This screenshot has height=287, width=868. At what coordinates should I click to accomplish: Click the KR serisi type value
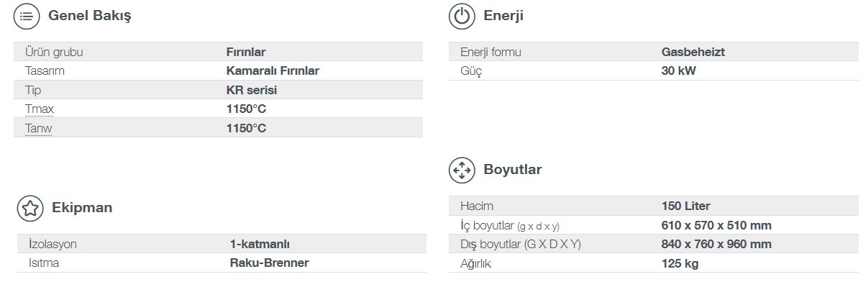point(252,90)
